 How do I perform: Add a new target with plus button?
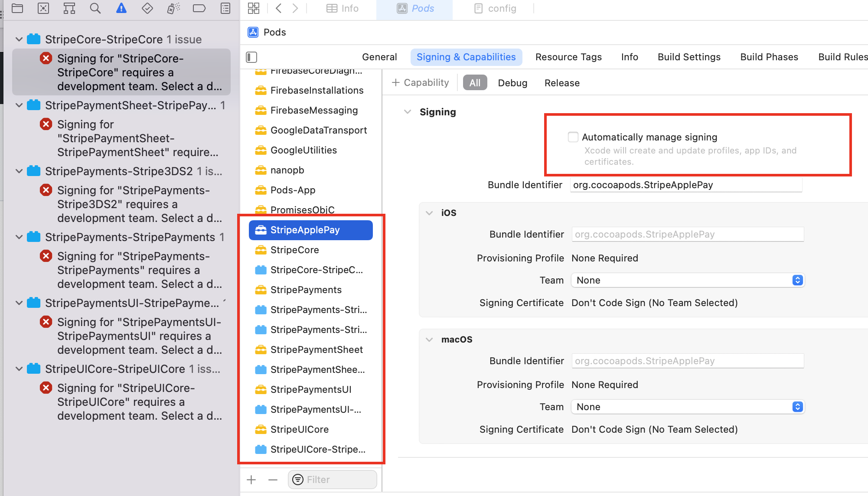(x=251, y=480)
